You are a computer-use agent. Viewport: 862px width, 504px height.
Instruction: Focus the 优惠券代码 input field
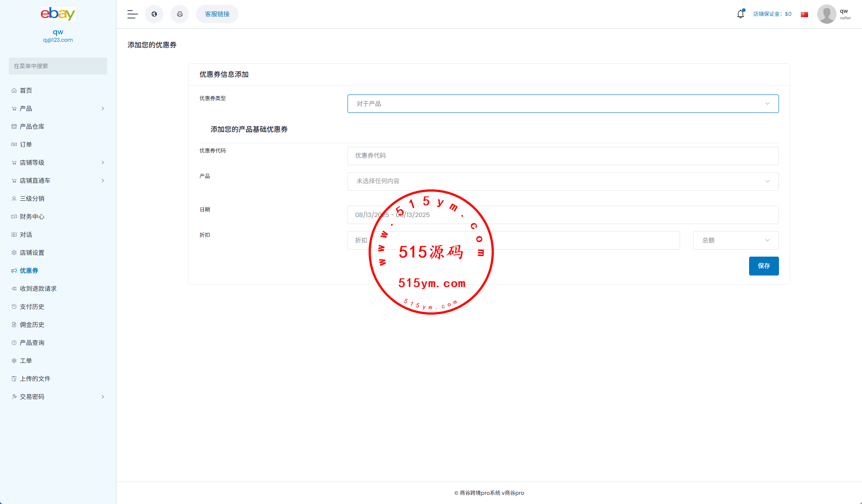pos(563,156)
